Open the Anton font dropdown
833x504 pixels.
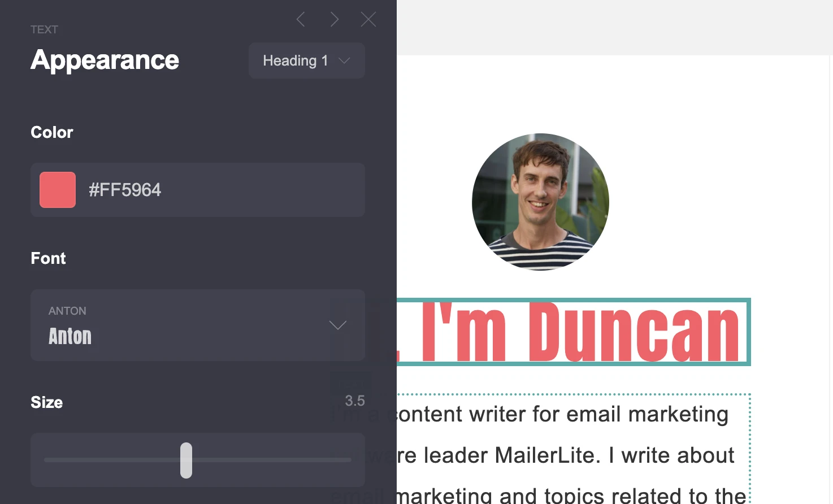click(x=186, y=325)
